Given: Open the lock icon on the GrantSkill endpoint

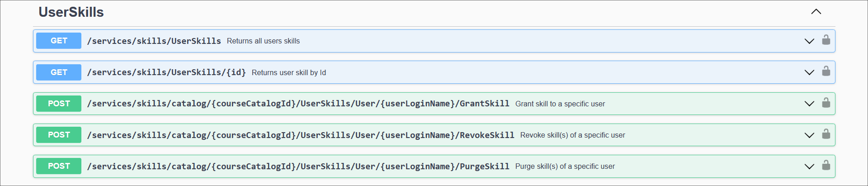Looking at the screenshot, I should pyautogui.click(x=826, y=103).
